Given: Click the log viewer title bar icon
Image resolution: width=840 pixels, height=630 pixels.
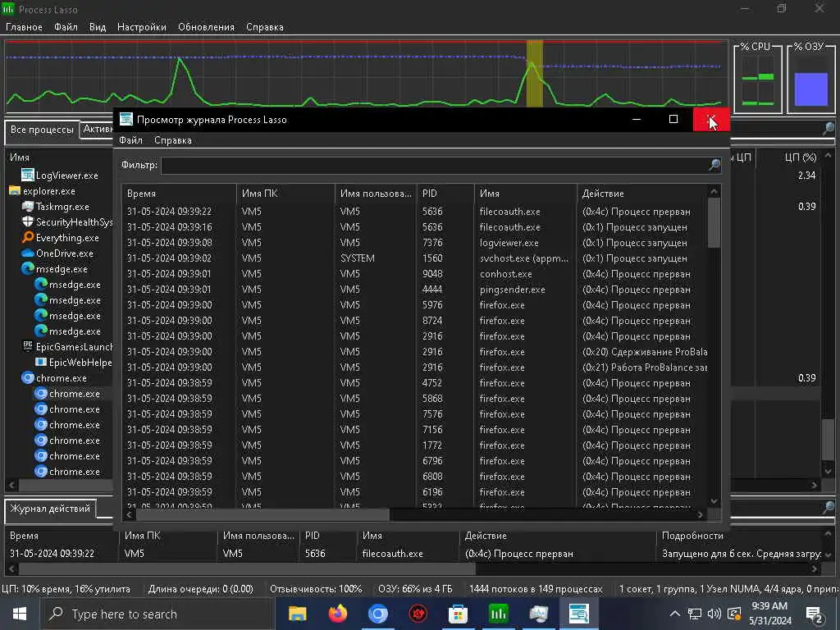Looking at the screenshot, I should [x=126, y=119].
